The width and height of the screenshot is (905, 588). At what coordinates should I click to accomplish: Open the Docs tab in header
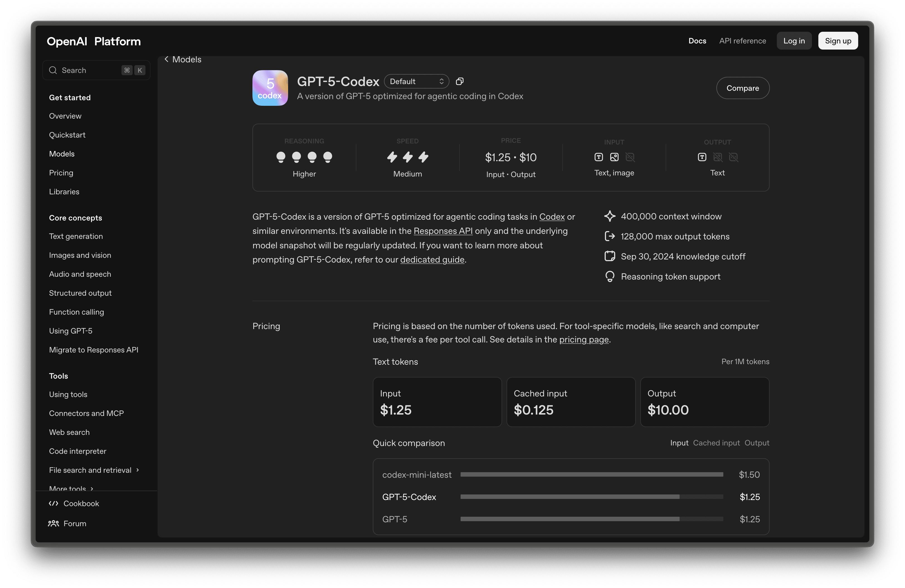[697, 41]
